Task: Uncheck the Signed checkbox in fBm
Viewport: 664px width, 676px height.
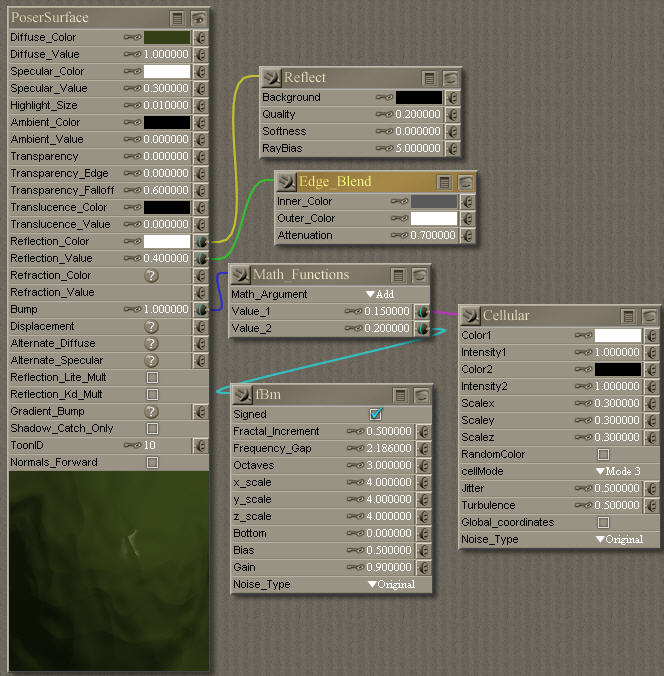Action: [376, 414]
